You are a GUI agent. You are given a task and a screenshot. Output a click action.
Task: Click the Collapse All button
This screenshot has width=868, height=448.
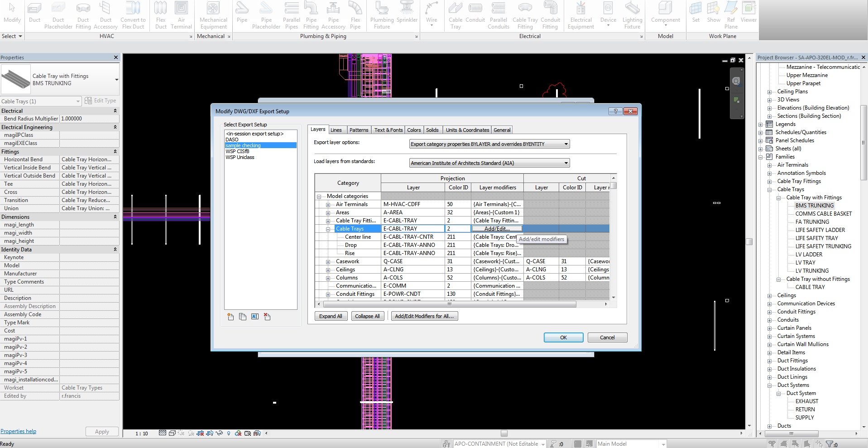click(367, 316)
